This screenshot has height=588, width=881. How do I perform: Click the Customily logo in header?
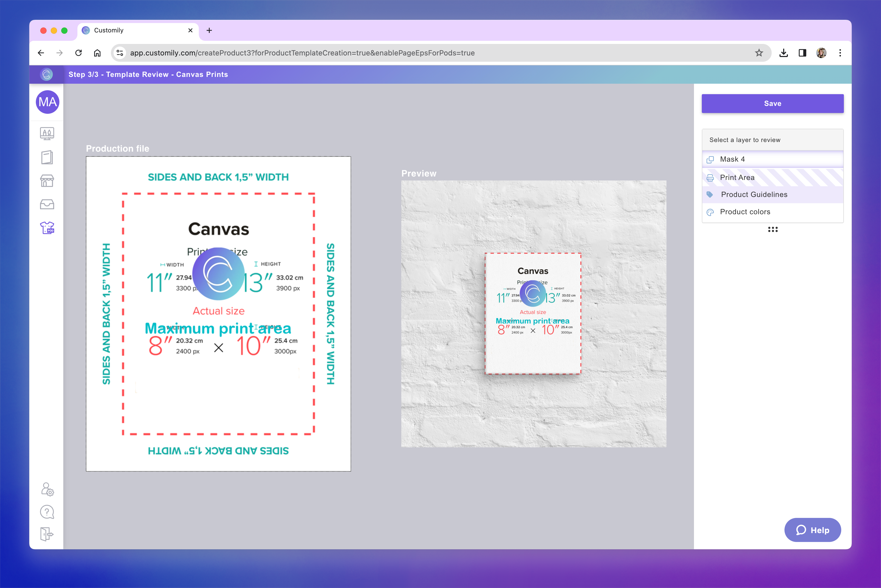[47, 74]
